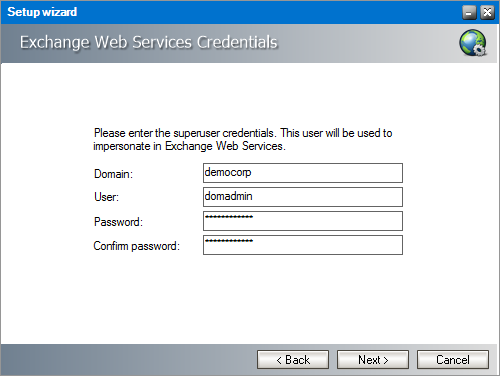Focus the Domain field containing democorp

coord(303,173)
